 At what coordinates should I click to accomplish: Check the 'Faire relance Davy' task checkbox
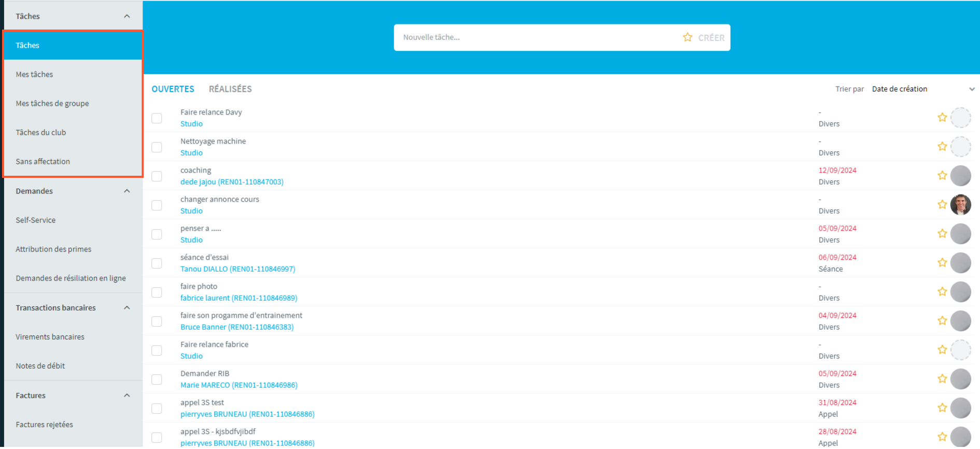157,118
